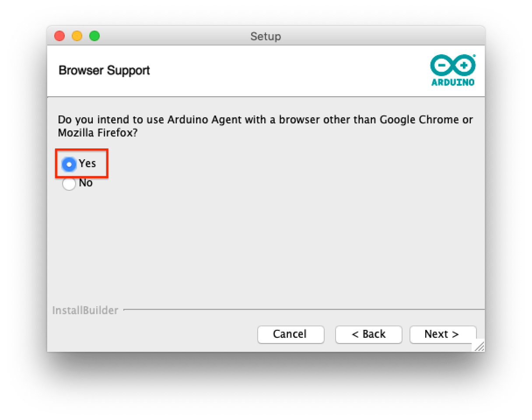Select the Yes radio button
Image resolution: width=532 pixels, height=420 pixels.
tap(69, 164)
